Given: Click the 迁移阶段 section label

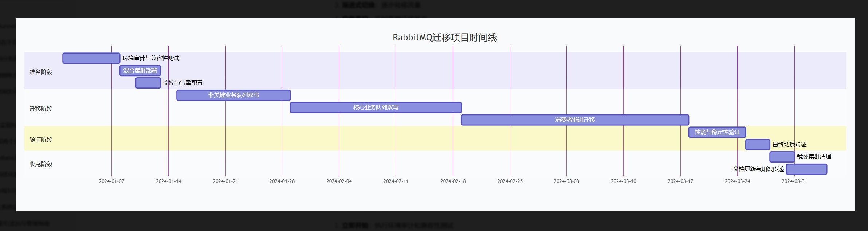Looking at the screenshot, I should (x=41, y=109).
